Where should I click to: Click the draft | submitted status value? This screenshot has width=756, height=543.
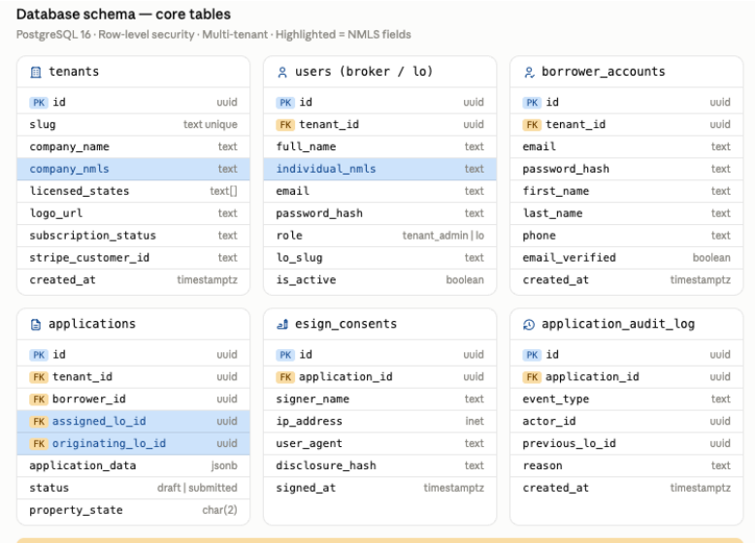coord(197,488)
